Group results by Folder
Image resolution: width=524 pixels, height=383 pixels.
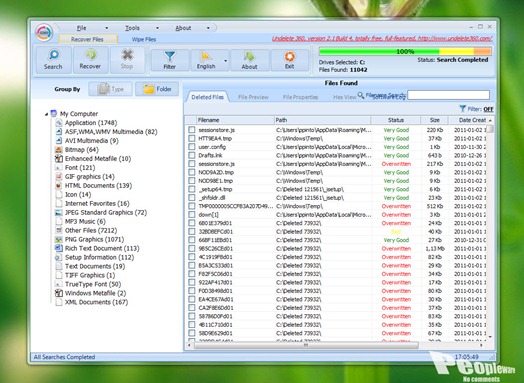(157, 89)
